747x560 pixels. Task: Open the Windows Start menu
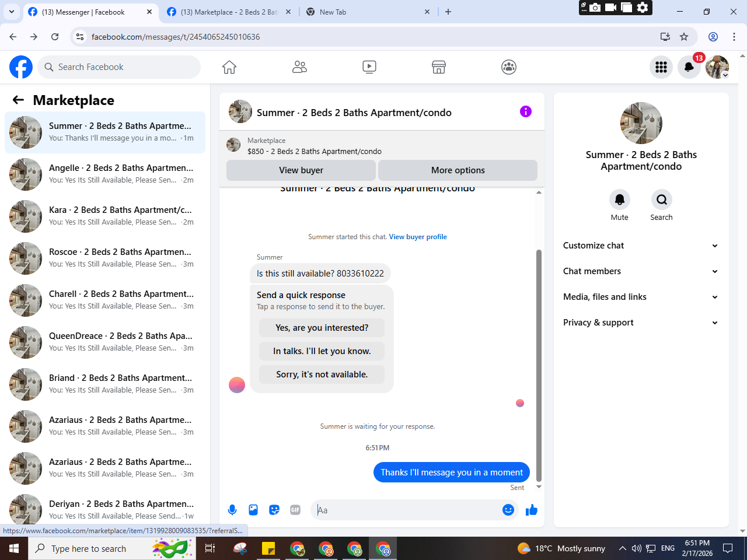tap(14, 548)
